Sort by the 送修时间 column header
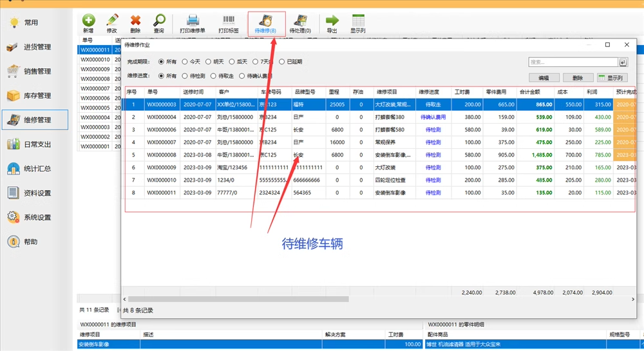 [x=198, y=92]
